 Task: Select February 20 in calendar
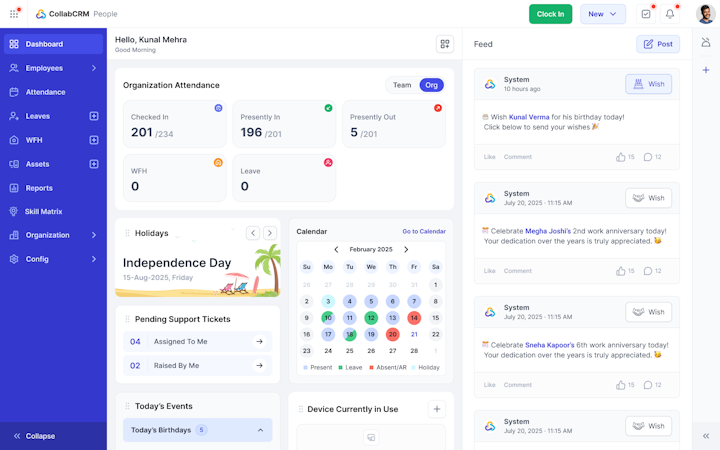coord(393,334)
